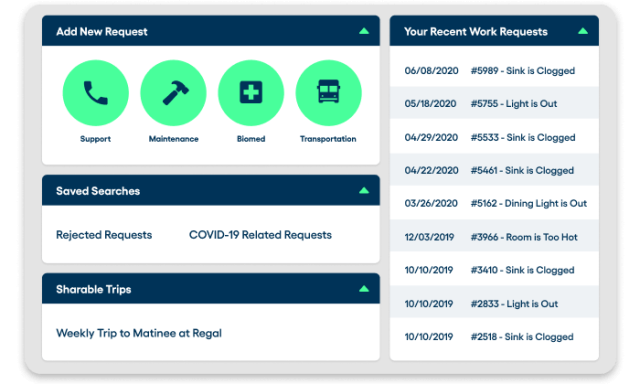Open request #5989 - Sink is Clogged

[523, 71]
